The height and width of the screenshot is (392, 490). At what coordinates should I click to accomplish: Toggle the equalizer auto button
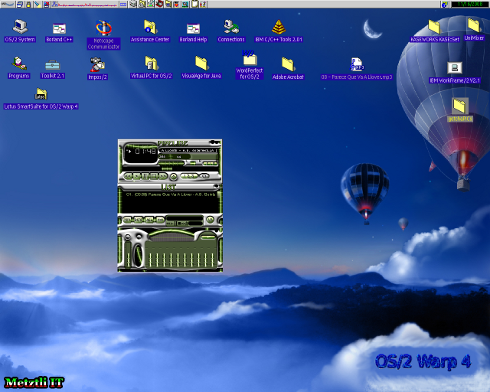coord(139,236)
